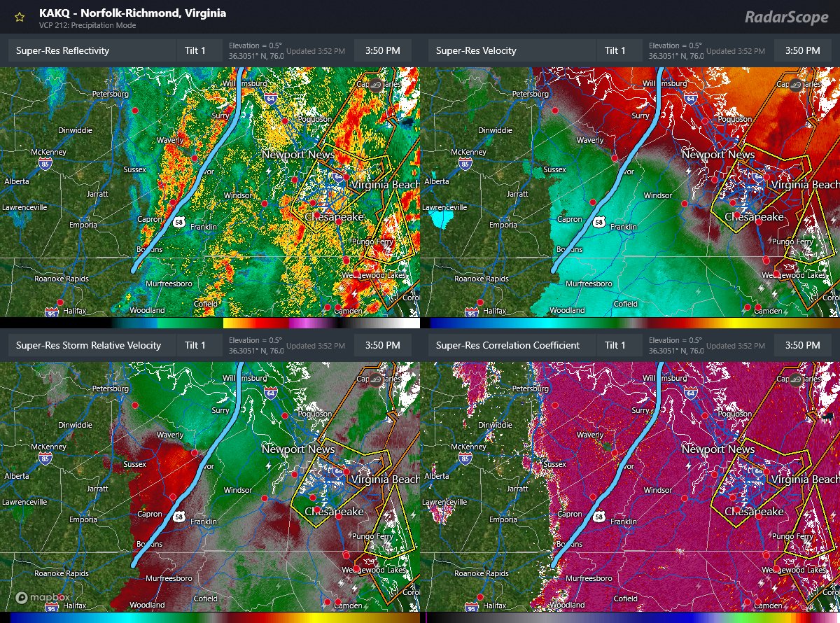Click the I-85 shield in Storm Relative Velocity pane

point(45,459)
